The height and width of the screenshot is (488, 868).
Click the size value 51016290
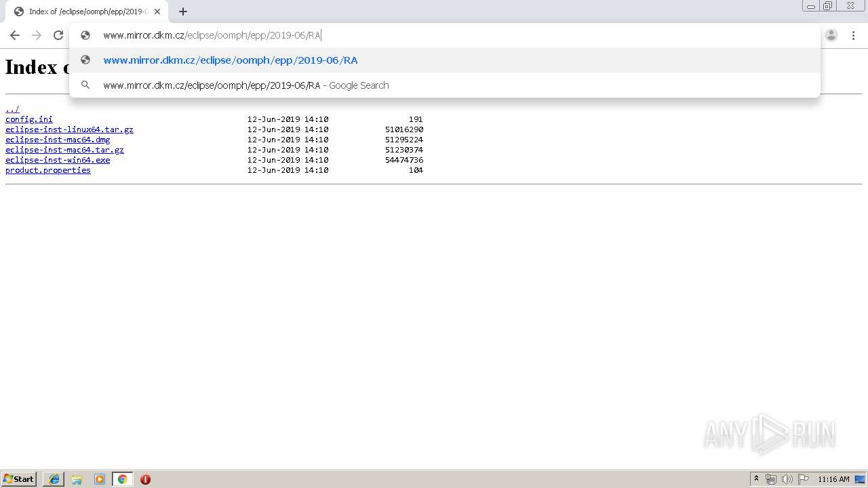(404, 129)
